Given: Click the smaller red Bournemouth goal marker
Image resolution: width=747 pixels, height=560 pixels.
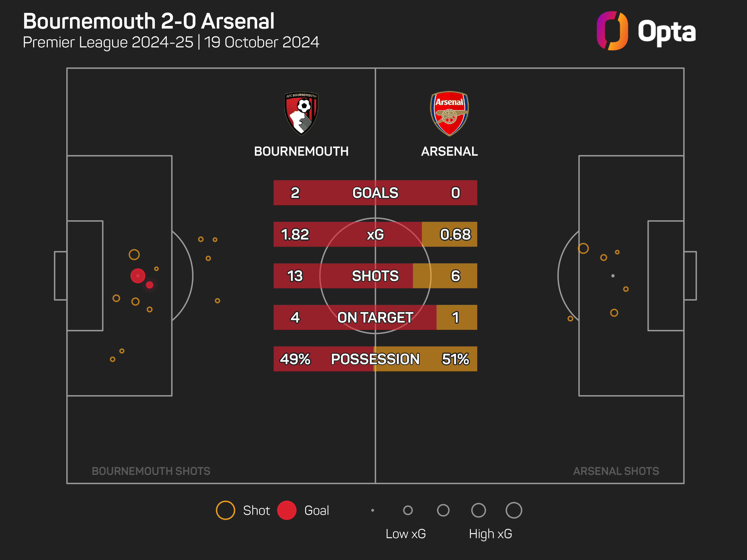Looking at the screenshot, I should pos(150,285).
